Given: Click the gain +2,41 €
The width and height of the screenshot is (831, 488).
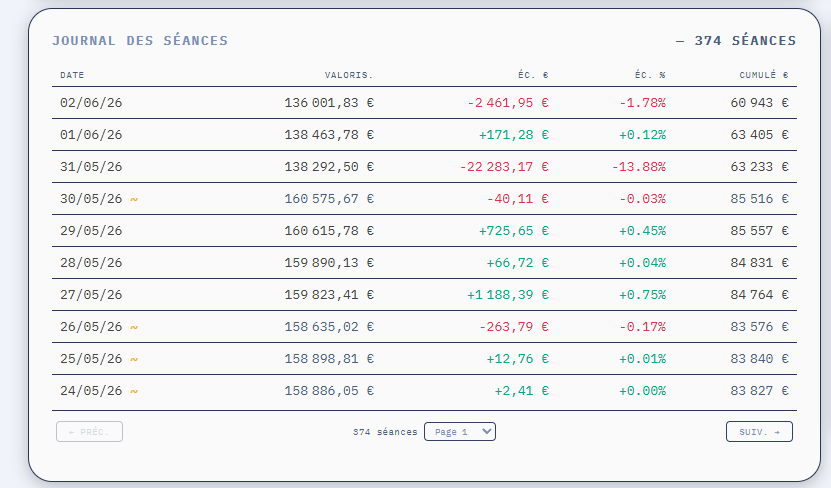Looking at the screenshot, I should 521,391.
